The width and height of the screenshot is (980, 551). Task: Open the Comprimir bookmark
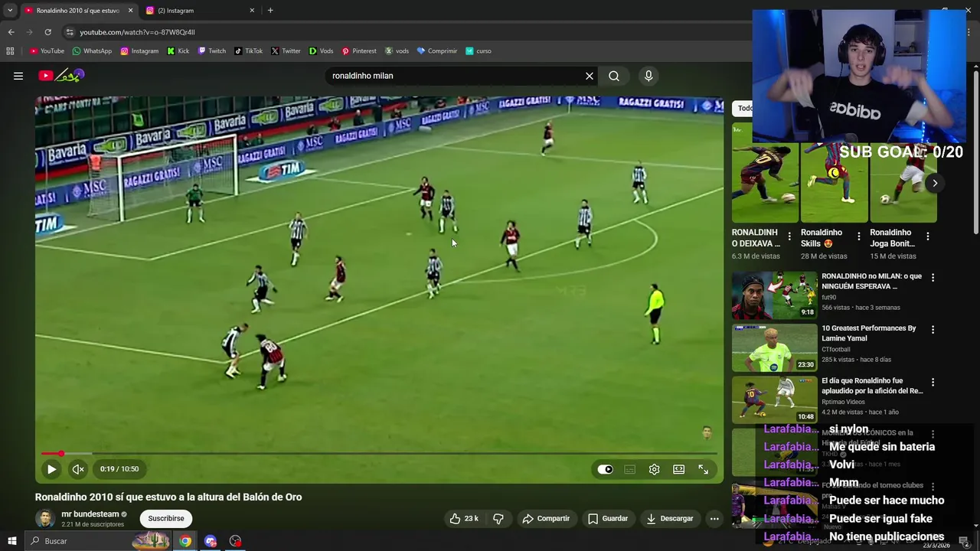point(437,51)
